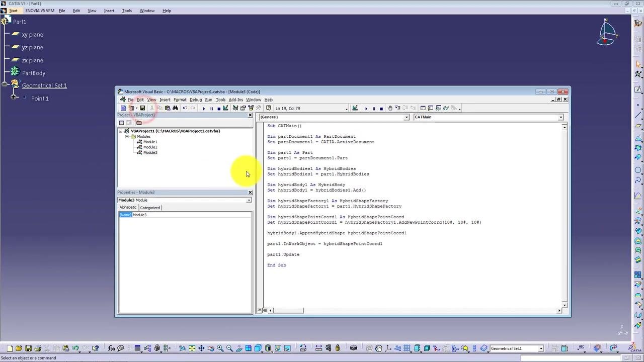
Task: Click the Save icon in the VBA toolbar
Action: pyautogui.click(x=142, y=108)
